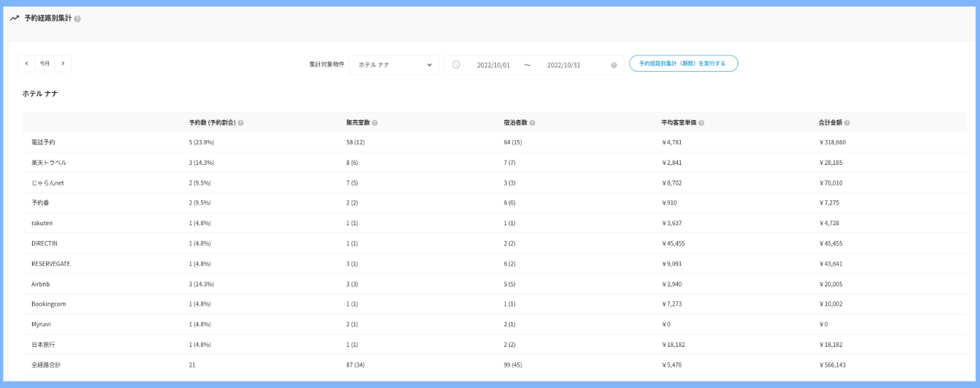Viewport: 980px width, 388px height.
Task: Click the trend chart icon beside the page title
Action: tap(14, 18)
